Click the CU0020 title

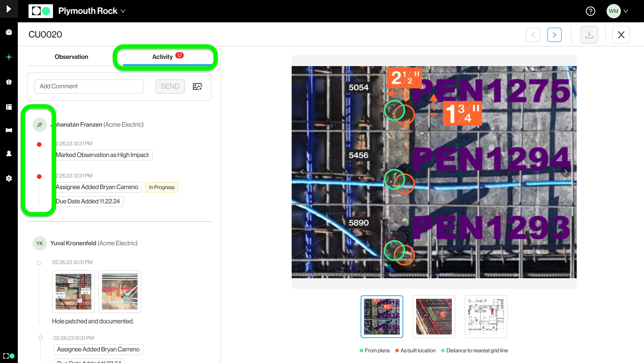point(45,34)
